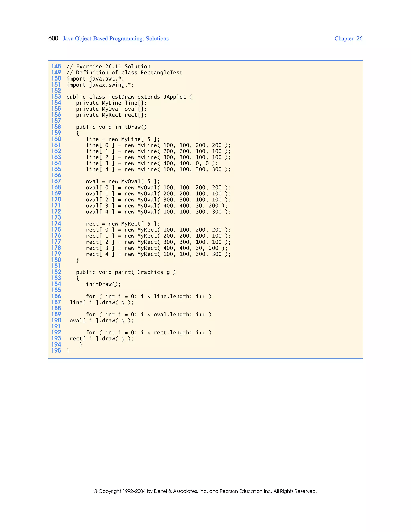
Task: Click 'oval = new MyOval[ 5 ];'
Action: point(123,182)
